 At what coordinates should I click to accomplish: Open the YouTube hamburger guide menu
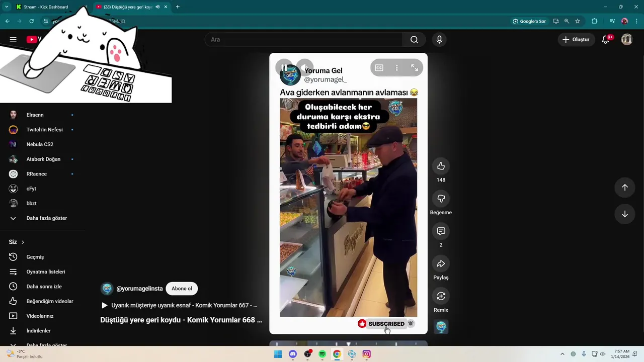click(13, 39)
